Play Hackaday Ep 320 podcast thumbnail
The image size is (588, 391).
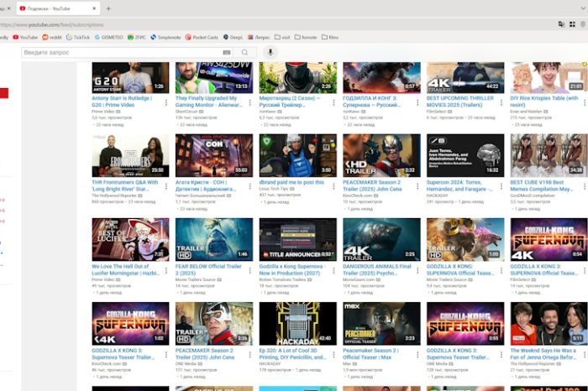click(297, 324)
